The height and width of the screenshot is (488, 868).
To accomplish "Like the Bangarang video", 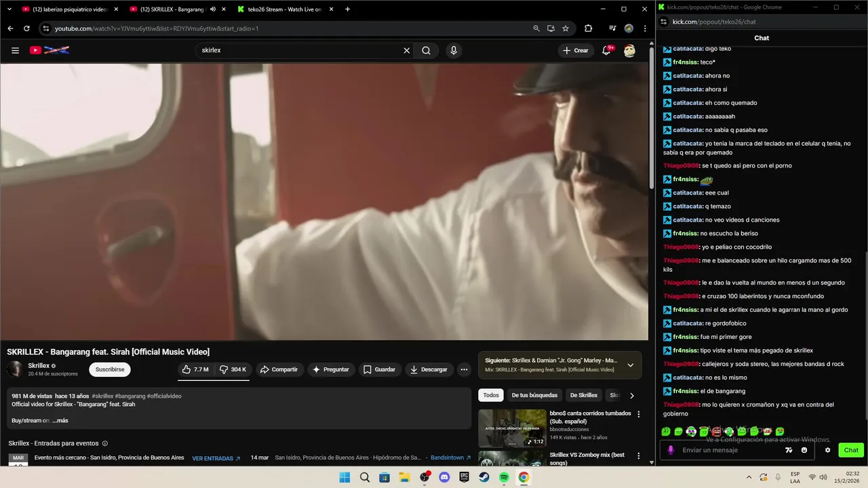I will (x=195, y=369).
